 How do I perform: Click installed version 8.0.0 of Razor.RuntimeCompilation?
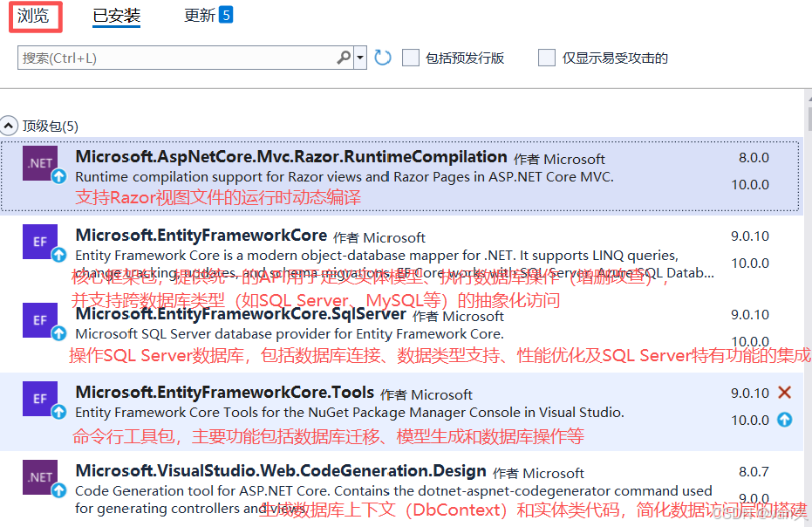point(754,158)
